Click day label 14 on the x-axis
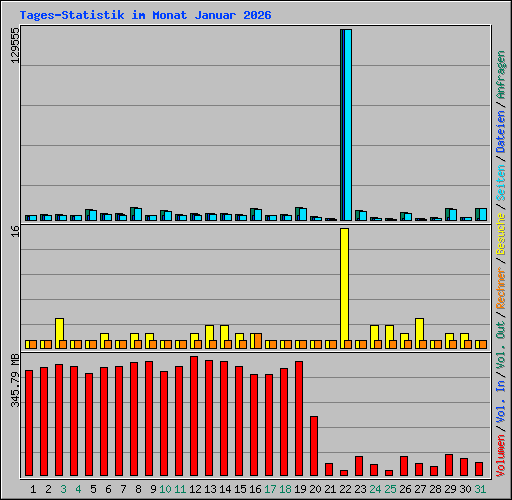Screen dimensions: 512x500 click(x=225, y=489)
